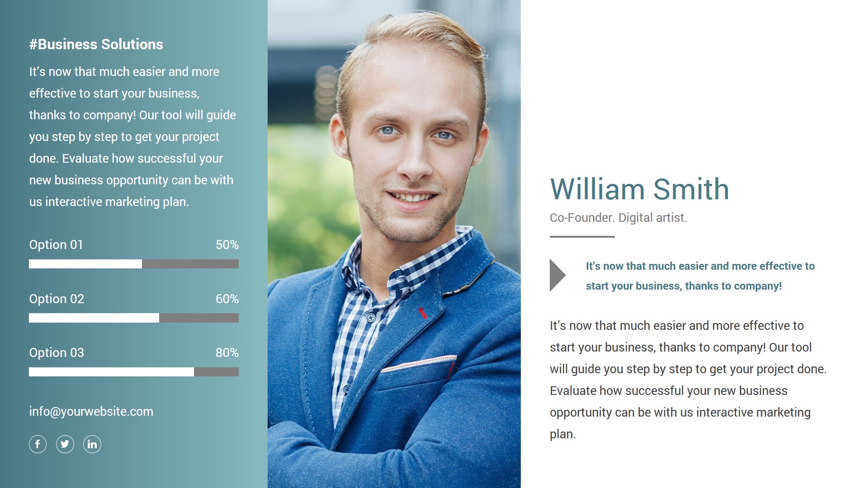Click the Option 01 progress bar

click(134, 264)
